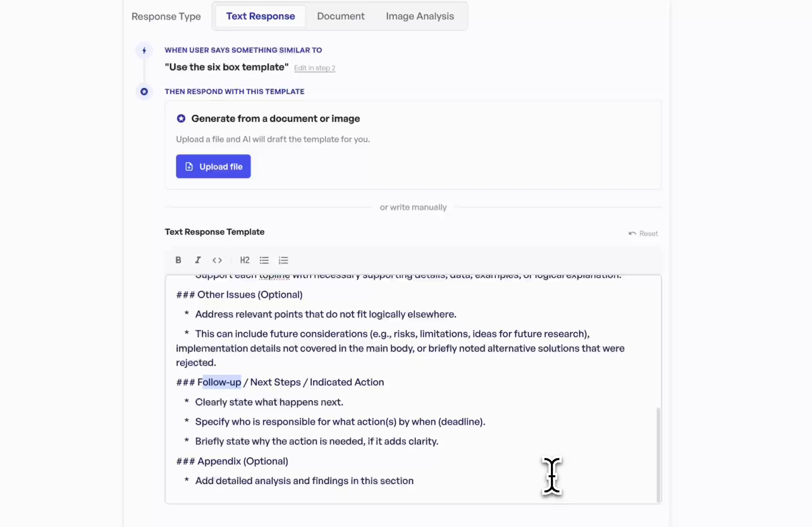Click the file icon inside Upload file button

(x=189, y=166)
